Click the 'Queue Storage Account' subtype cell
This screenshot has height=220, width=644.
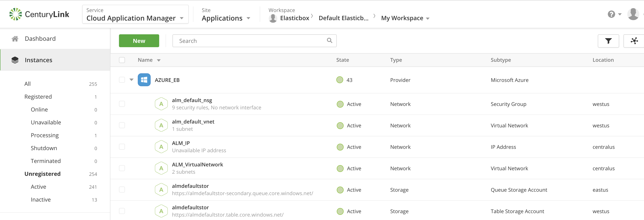coord(519,190)
